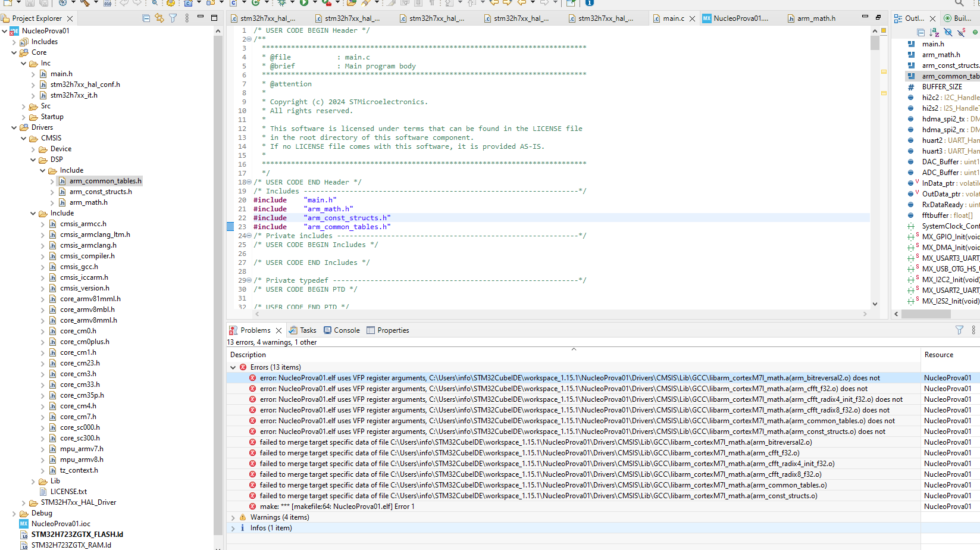This screenshot has height=550, width=980.
Task: Toggle Hide Static Members in Outline
Action: 961,33
